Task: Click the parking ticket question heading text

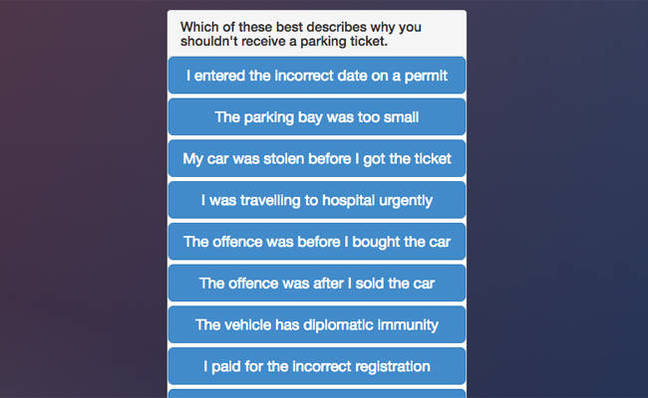Action: 301,34
